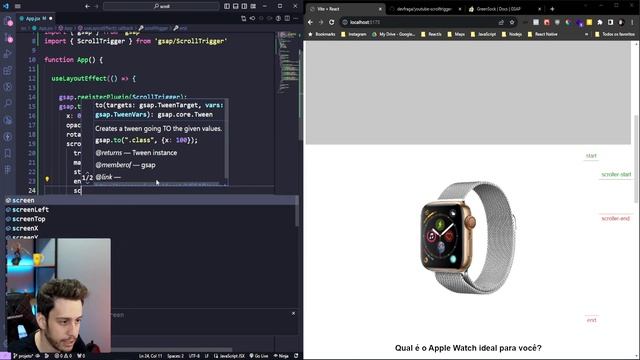Open the Maps bookmark folder
640x360 pixels.
[x=456, y=34]
